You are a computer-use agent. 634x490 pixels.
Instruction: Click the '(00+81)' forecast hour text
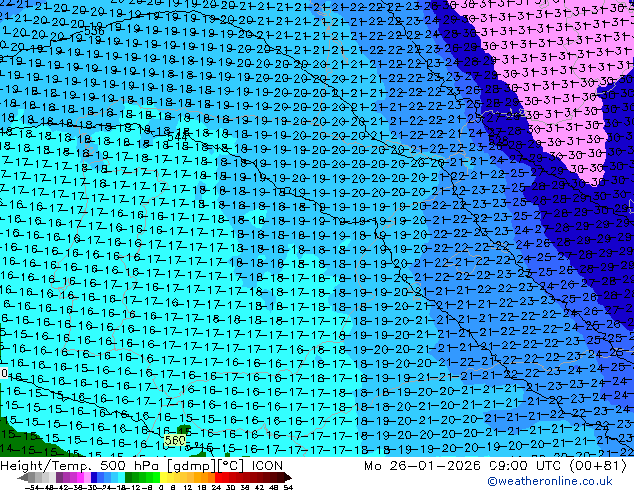pyautogui.click(x=598, y=466)
